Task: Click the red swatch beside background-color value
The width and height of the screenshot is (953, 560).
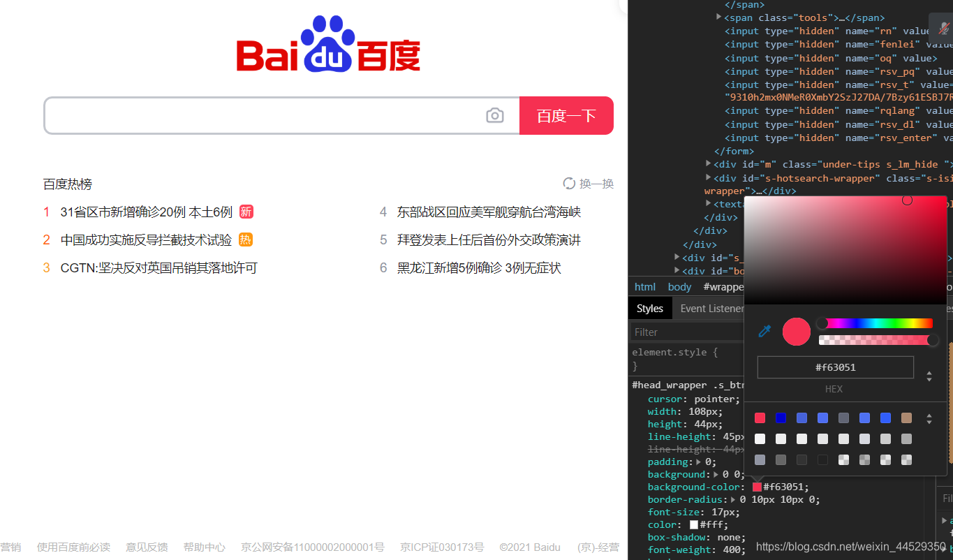Action: [757, 487]
